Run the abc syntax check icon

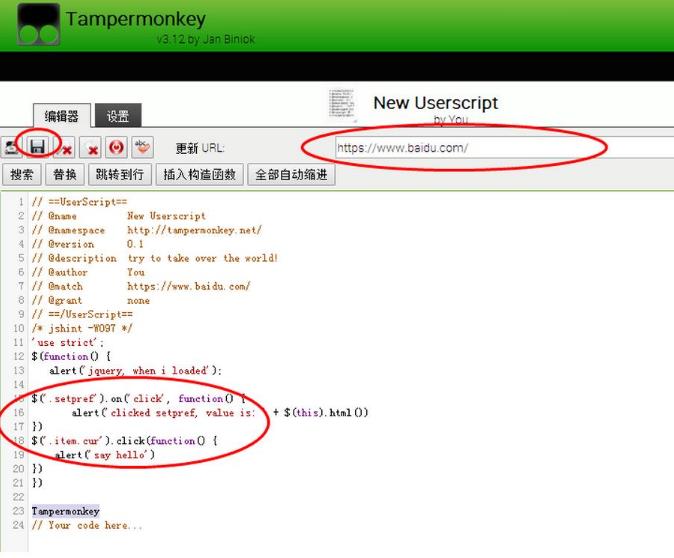(x=142, y=147)
